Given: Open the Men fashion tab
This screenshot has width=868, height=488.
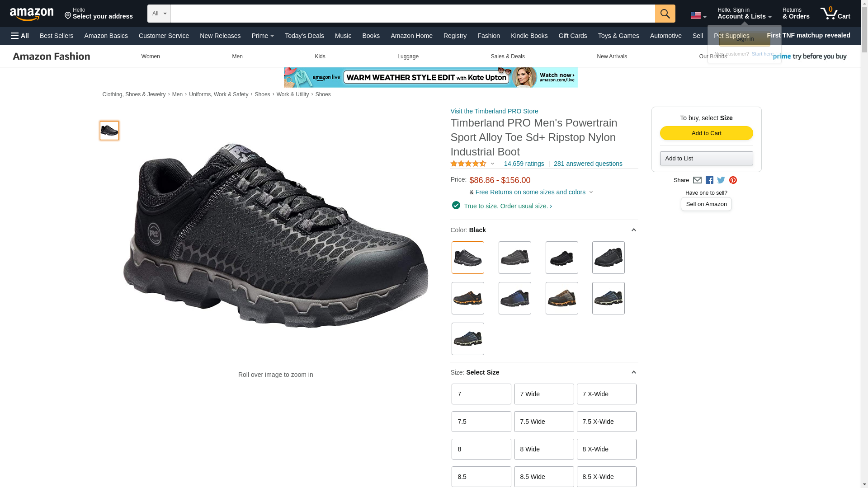Looking at the screenshot, I should pyautogui.click(x=237, y=56).
